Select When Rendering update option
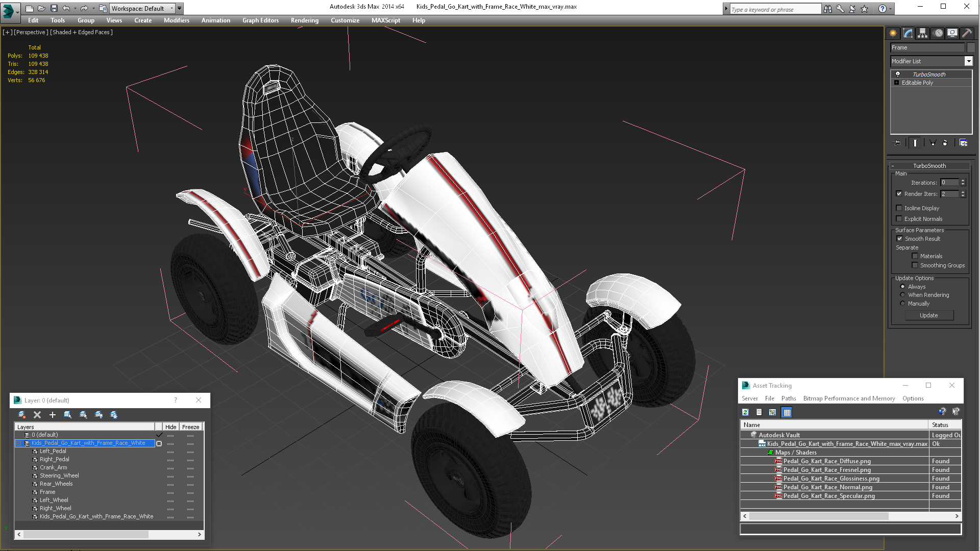980x551 pixels. point(902,295)
